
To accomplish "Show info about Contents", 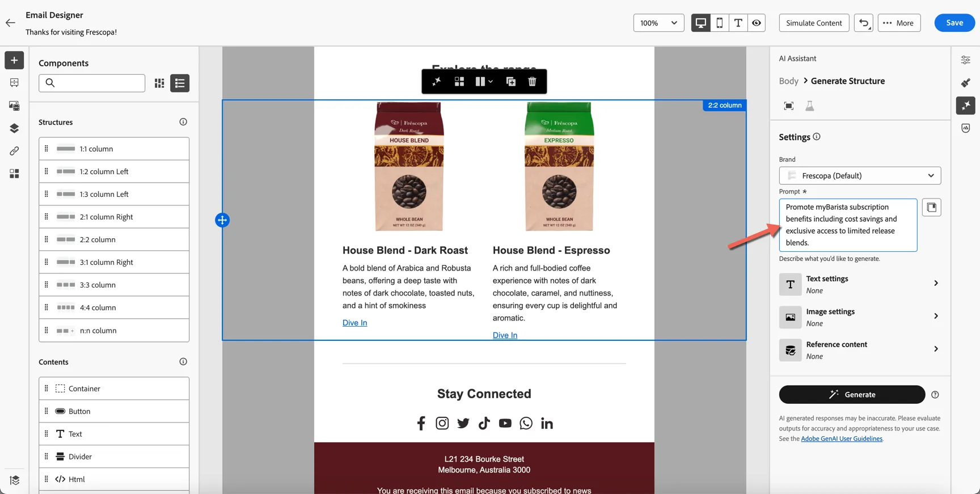I will tap(183, 362).
